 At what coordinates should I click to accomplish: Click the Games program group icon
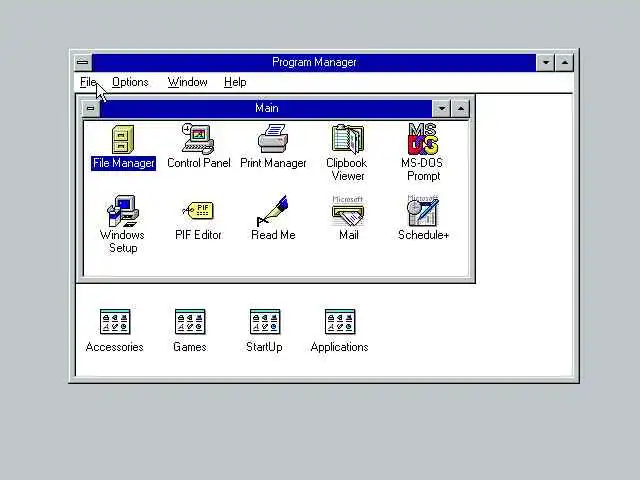coord(190,322)
